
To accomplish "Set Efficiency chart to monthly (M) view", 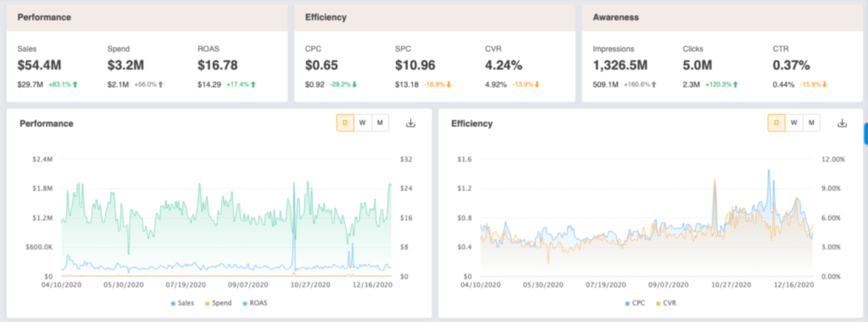I will (x=811, y=123).
